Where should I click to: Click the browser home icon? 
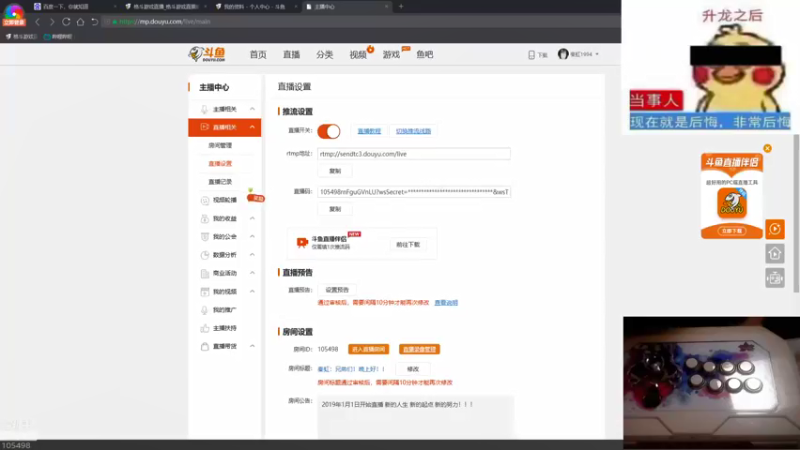[x=80, y=22]
